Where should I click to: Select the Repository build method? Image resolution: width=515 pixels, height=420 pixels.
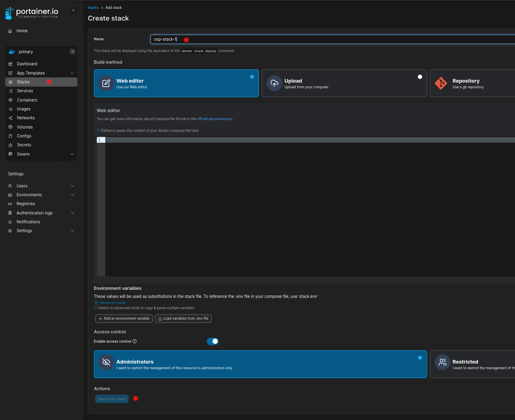click(472, 83)
